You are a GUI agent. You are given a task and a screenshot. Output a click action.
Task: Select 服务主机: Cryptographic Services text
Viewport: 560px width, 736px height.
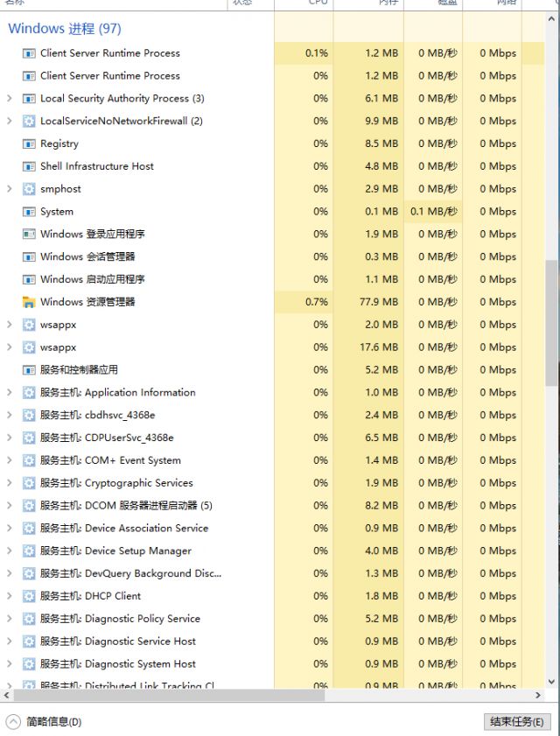point(116,483)
